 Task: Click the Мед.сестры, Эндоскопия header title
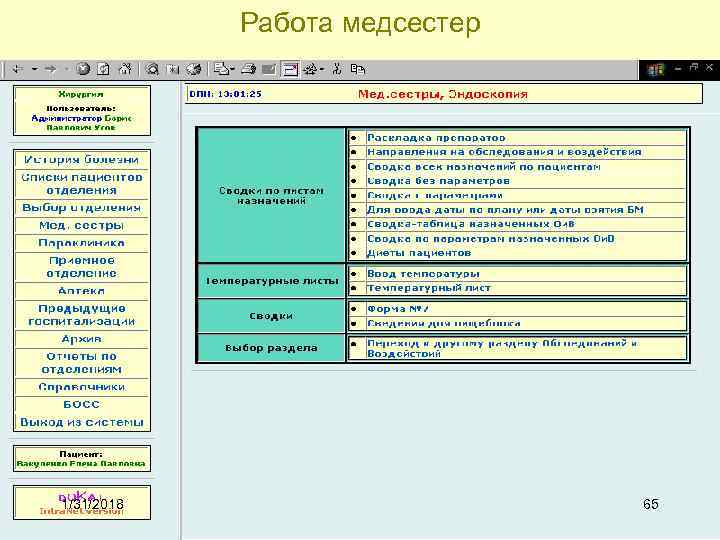click(x=443, y=94)
